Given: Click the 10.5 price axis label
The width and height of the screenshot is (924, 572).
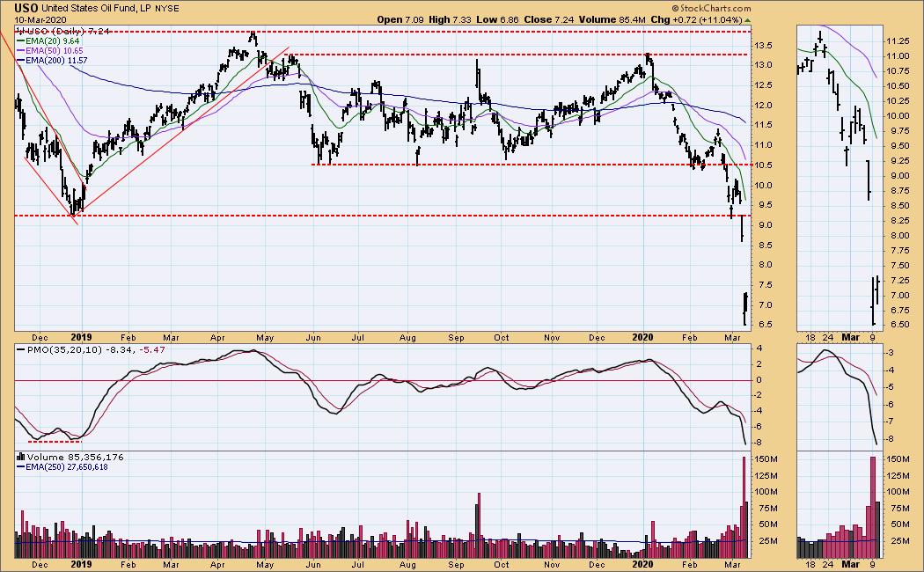Looking at the screenshot, I should [x=763, y=165].
